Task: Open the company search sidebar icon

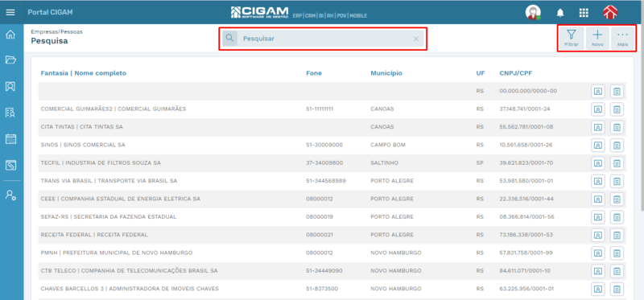Action: (10, 113)
